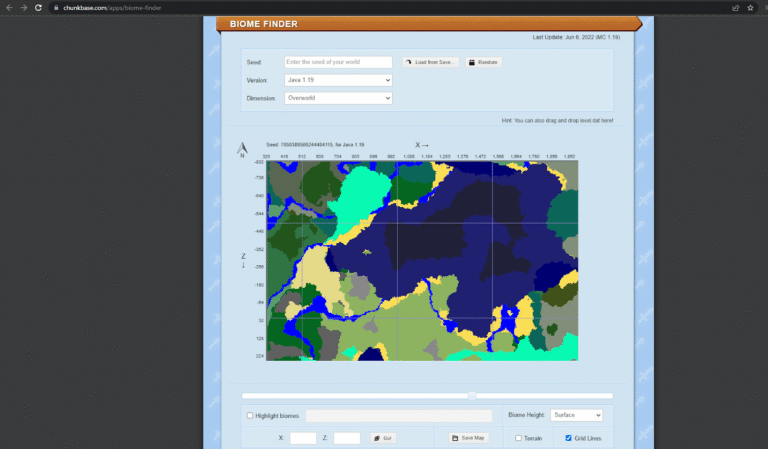This screenshot has height=449, width=768.
Task: Click the Go! coordinates button
Action: pyautogui.click(x=381, y=438)
